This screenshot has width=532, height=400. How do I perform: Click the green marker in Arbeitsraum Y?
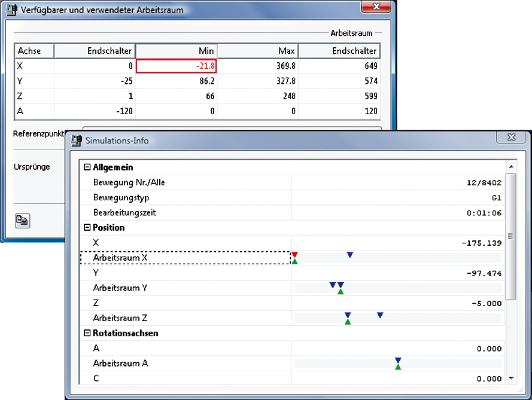(x=341, y=292)
